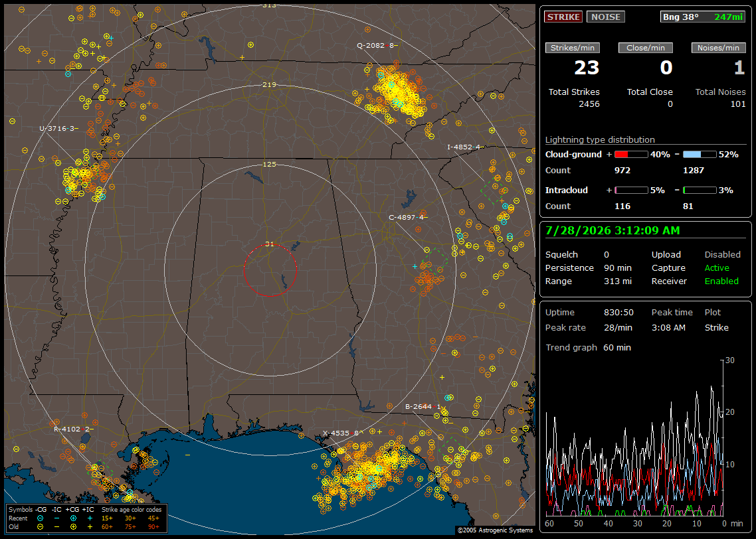The width and height of the screenshot is (756, 539).
Task: Click the Noises/min label box
Action: pyautogui.click(x=718, y=48)
